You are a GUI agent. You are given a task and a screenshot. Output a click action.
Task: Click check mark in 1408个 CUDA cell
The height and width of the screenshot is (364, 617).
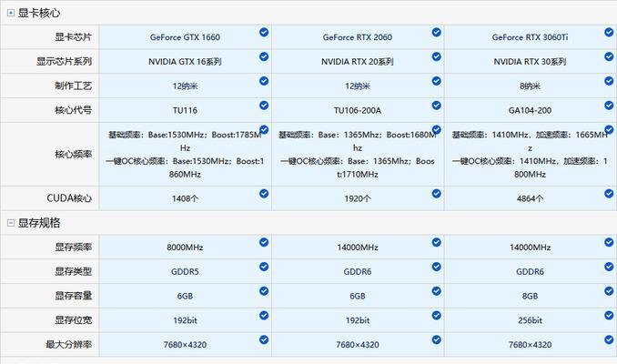coord(264,194)
